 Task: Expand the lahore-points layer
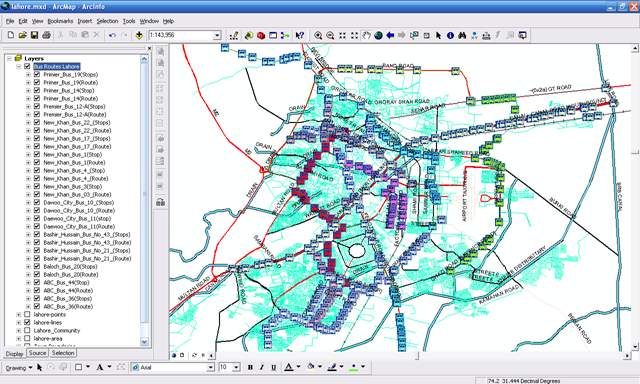[19, 314]
